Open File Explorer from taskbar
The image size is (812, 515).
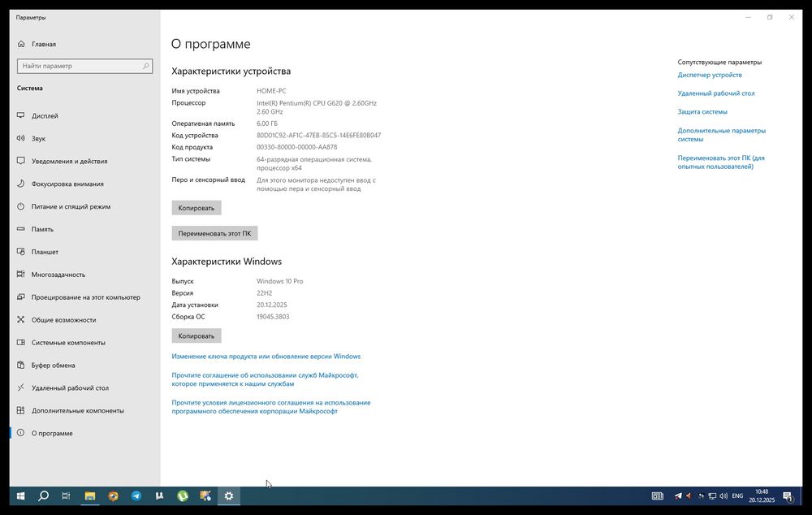coord(90,496)
